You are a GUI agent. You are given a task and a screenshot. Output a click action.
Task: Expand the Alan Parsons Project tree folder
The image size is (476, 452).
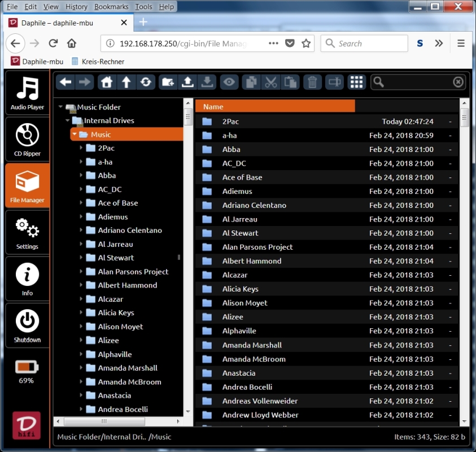point(81,271)
